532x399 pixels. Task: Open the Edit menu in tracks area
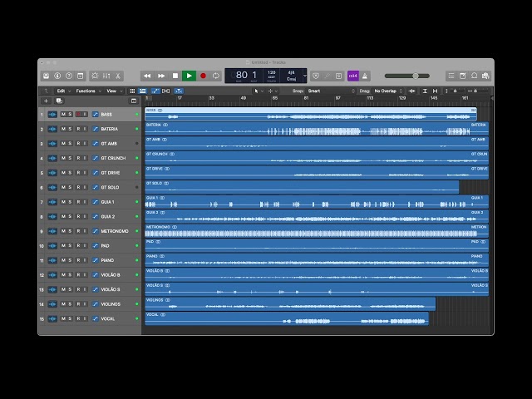[x=63, y=91]
